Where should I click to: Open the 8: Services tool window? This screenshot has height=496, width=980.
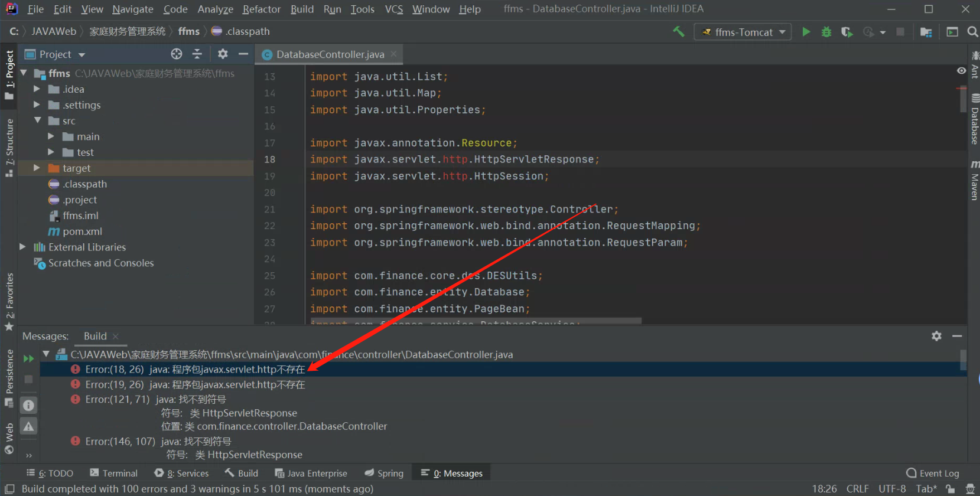181,474
